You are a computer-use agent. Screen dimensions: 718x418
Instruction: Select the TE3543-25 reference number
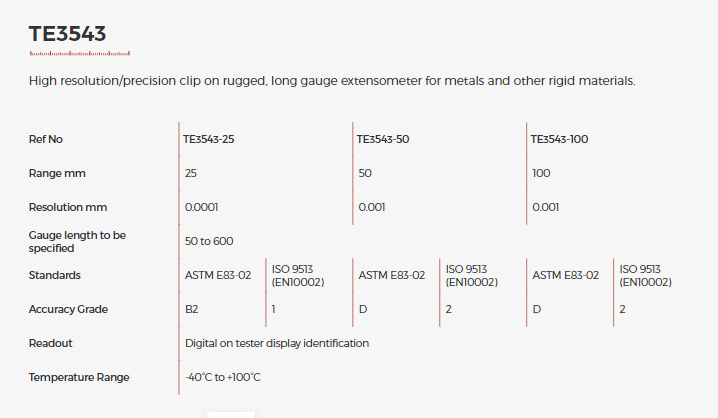(x=208, y=139)
